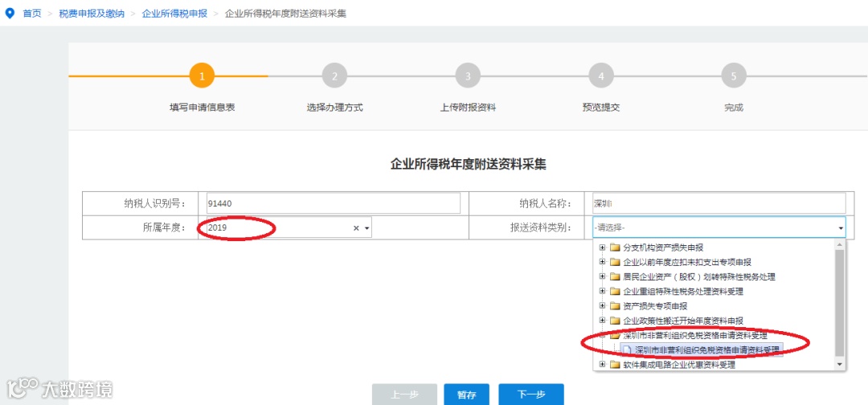This screenshot has height=405, width=868.
Task: Click folder icon of 软件集成电路企业优惠资料受理
Action: pyautogui.click(x=615, y=365)
